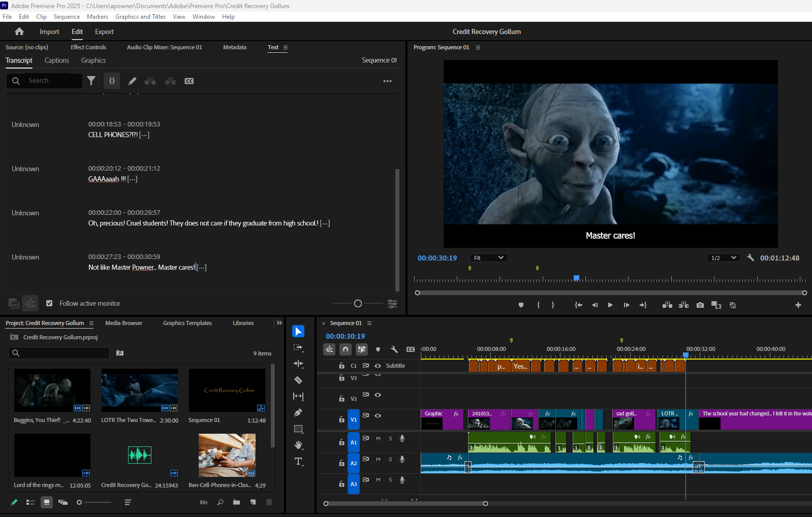Select the Razor tool
This screenshot has width=812, height=517.
pos(298,380)
